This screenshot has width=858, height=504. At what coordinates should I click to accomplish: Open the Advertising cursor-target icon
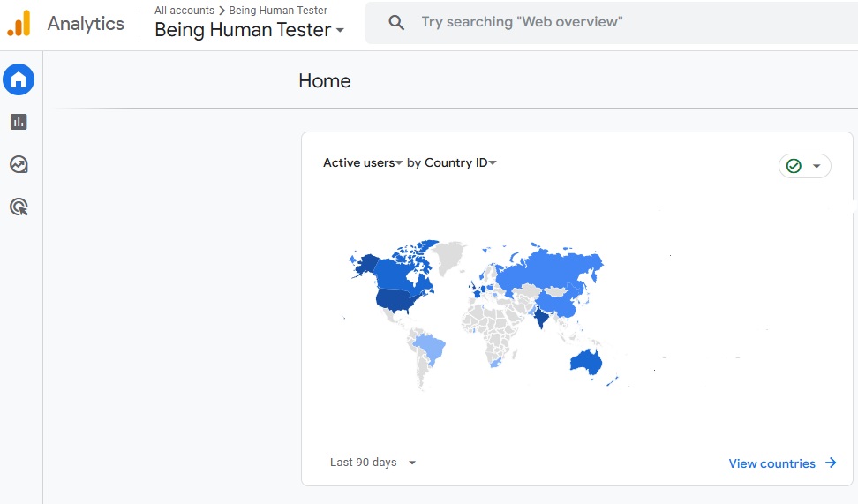coord(19,207)
